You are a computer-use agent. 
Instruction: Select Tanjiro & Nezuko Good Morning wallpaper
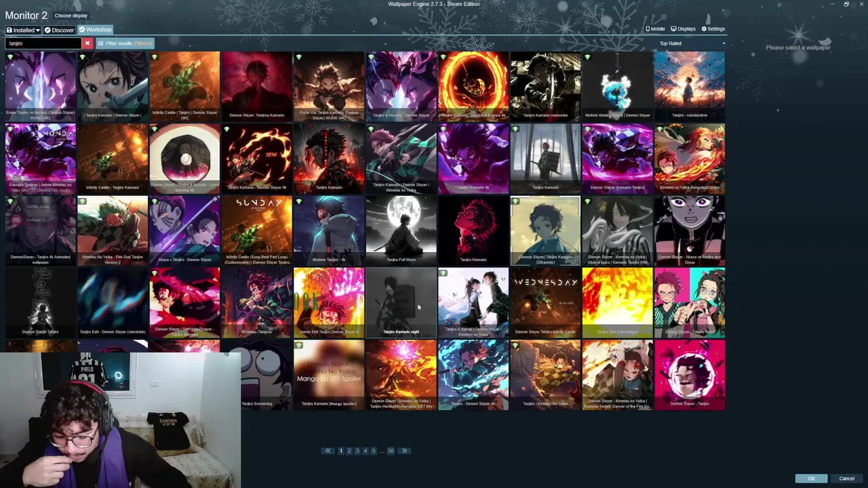pos(184,159)
